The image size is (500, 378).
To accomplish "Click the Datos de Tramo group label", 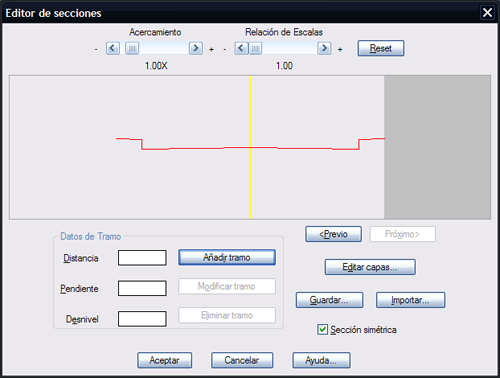I will click(91, 236).
